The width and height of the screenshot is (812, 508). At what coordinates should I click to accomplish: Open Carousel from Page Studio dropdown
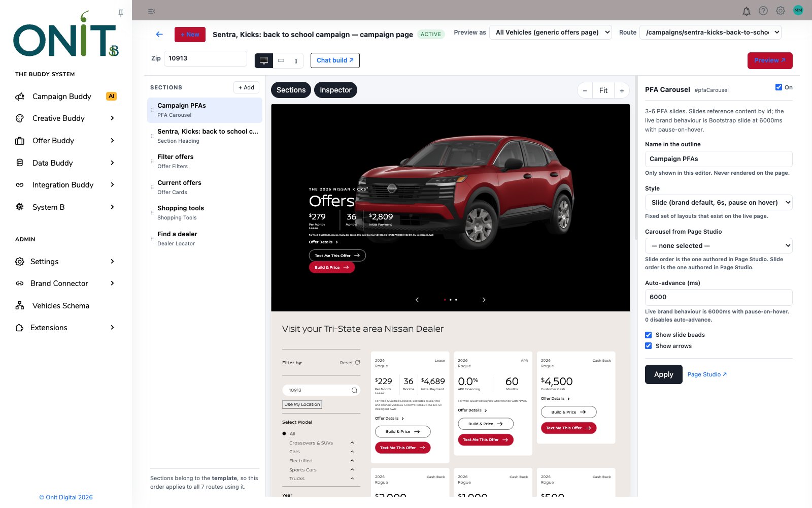pos(719,246)
